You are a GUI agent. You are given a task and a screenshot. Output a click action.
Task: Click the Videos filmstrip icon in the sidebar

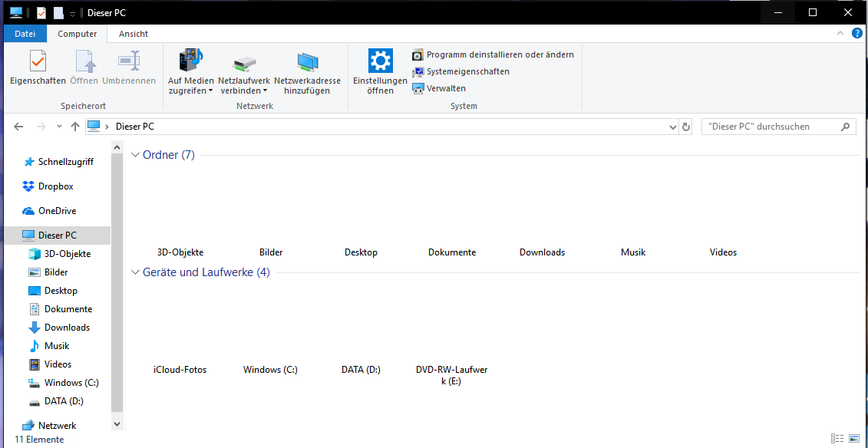point(35,364)
